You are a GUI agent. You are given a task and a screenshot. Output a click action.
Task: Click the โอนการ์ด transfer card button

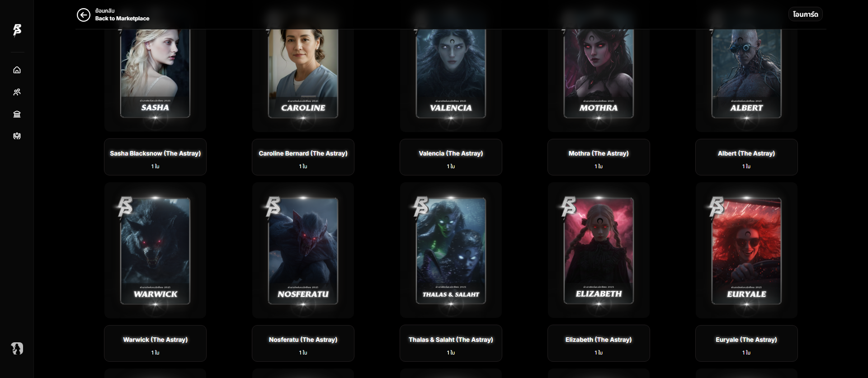805,14
